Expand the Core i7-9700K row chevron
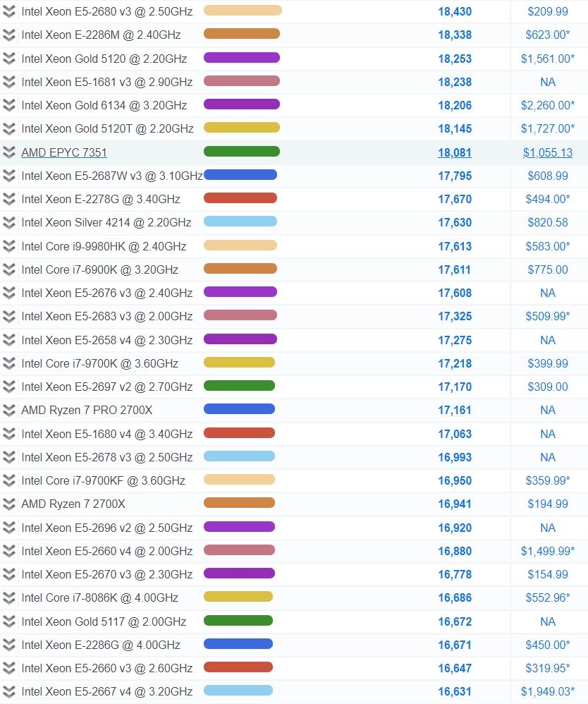The width and height of the screenshot is (588, 704). click(9, 363)
